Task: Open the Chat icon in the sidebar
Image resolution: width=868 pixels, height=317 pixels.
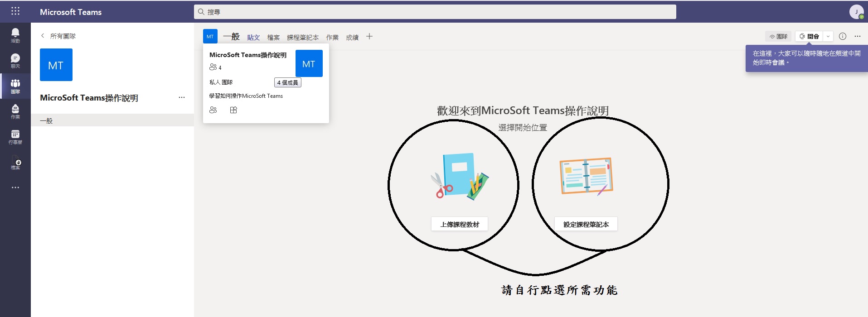Action: [15, 60]
